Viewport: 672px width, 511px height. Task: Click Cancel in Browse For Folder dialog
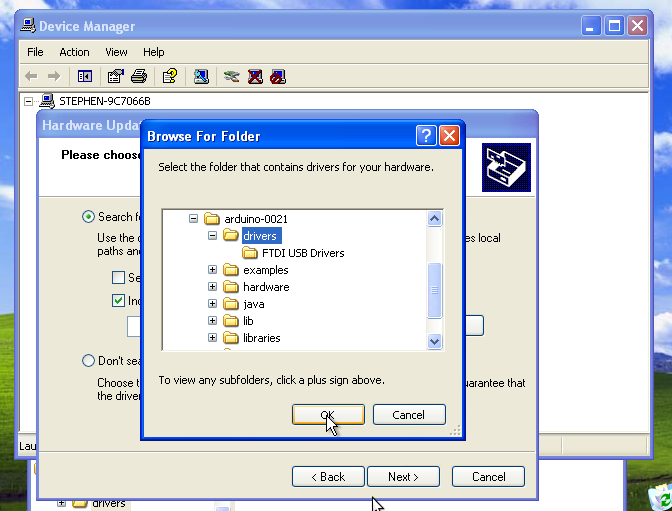[x=408, y=415]
